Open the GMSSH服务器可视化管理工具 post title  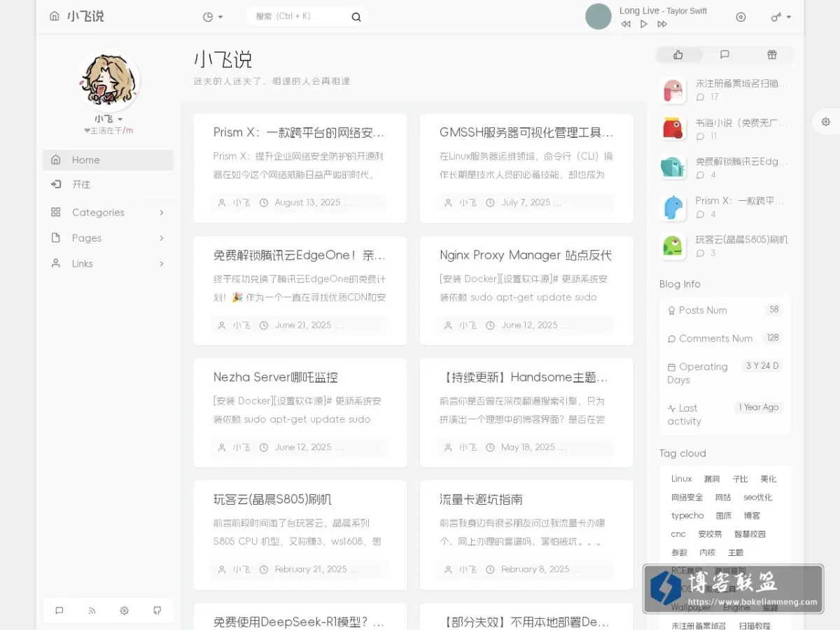pyautogui.click(x=526, y=133)
